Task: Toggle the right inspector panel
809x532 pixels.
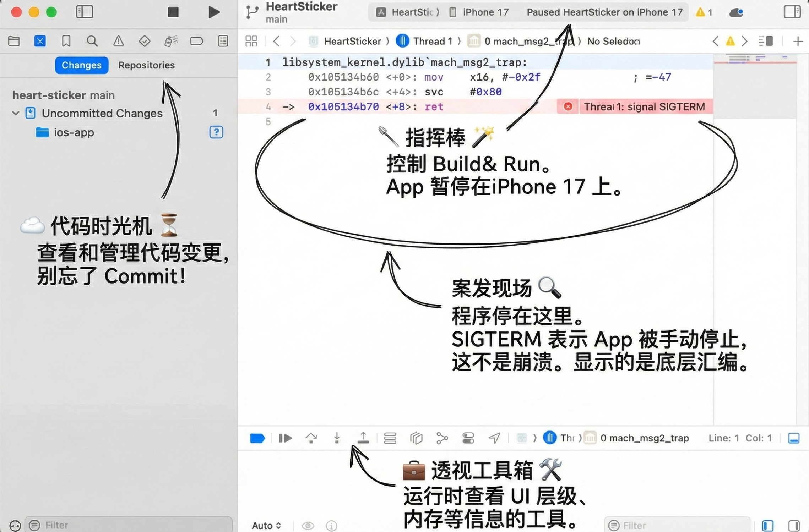Action: (x=792, y=12)
